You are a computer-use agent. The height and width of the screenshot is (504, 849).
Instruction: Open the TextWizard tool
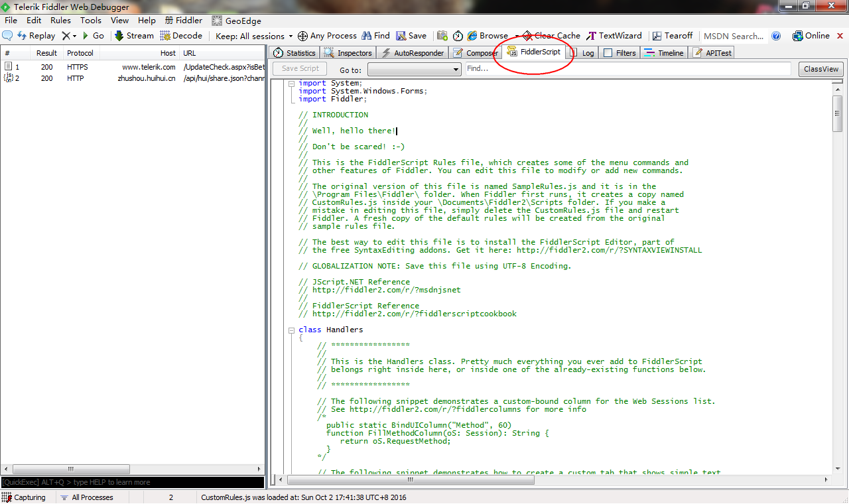(614, 36)
